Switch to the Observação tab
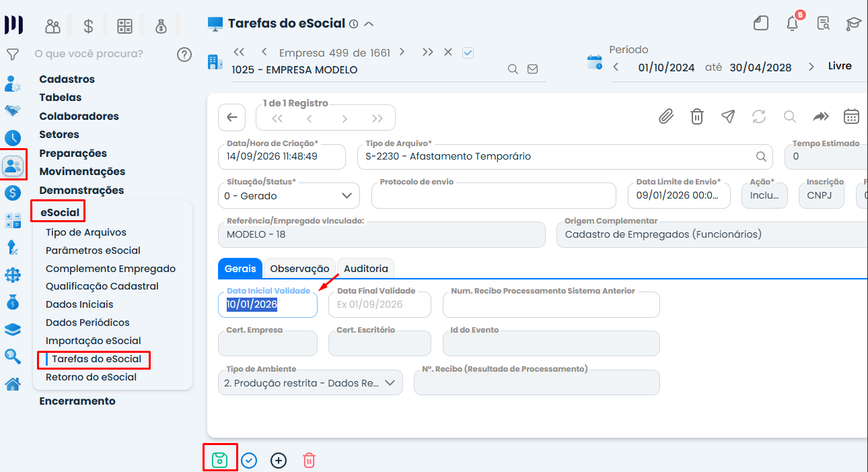This screenshot has width=868, height=472. [299, 269]
